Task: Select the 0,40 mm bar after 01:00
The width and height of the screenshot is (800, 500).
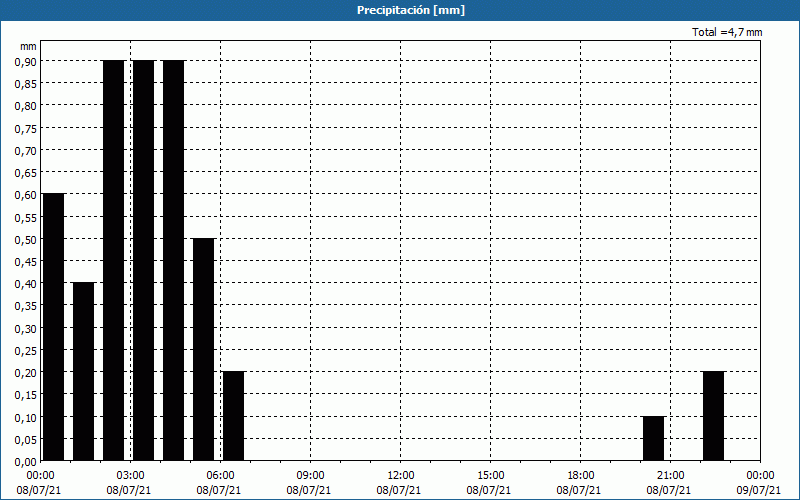Action: 84,371
